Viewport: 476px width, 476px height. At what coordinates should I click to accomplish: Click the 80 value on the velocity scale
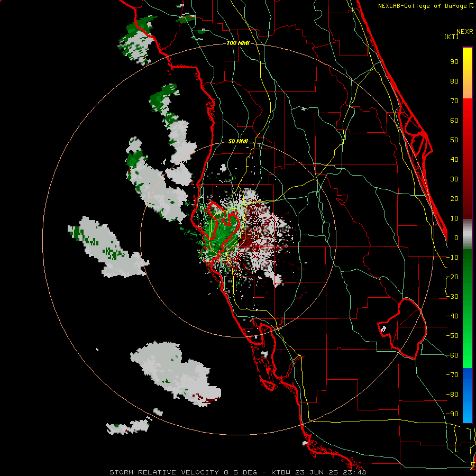[x=454, y=81]
